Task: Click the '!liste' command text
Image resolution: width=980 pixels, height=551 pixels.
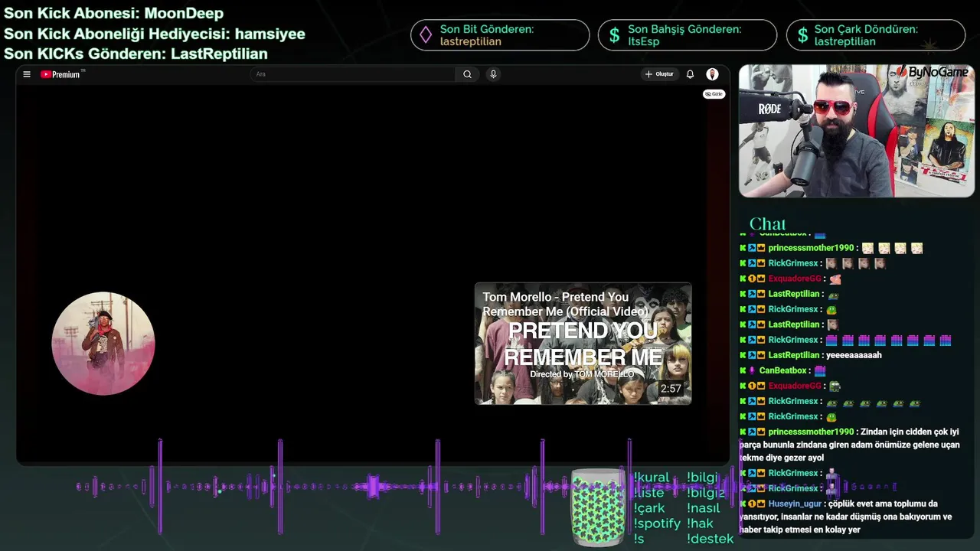Action: click(648, 493)
